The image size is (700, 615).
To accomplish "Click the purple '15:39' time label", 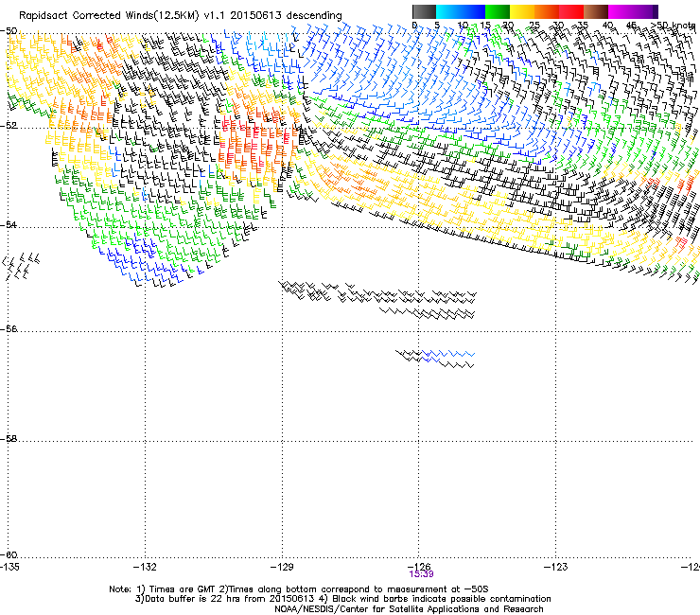I will pos(421,574).
